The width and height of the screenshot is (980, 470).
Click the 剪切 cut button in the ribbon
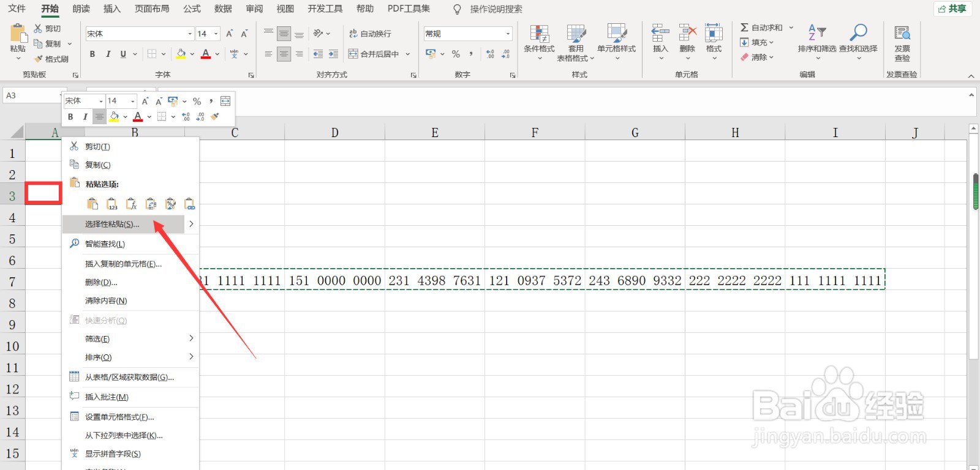point(47,29)
